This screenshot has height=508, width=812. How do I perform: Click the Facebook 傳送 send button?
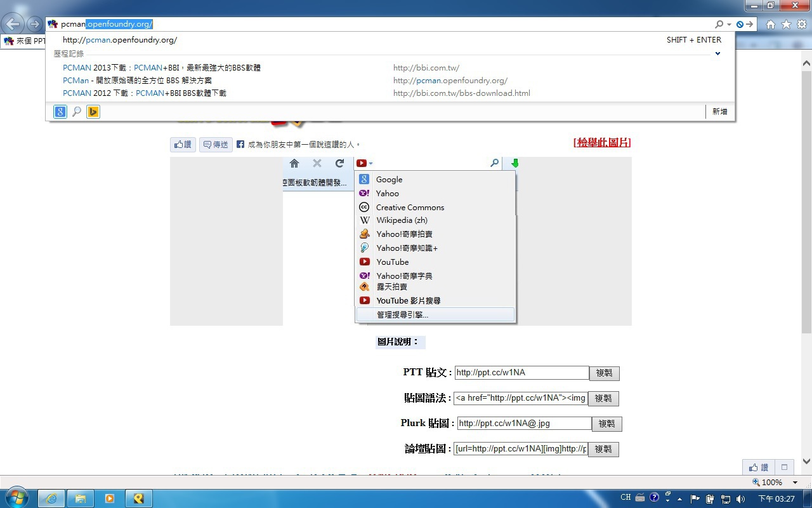216,145
